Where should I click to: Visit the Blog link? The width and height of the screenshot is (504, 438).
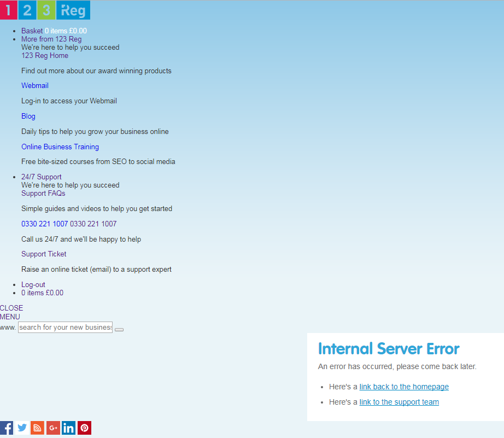28,116
